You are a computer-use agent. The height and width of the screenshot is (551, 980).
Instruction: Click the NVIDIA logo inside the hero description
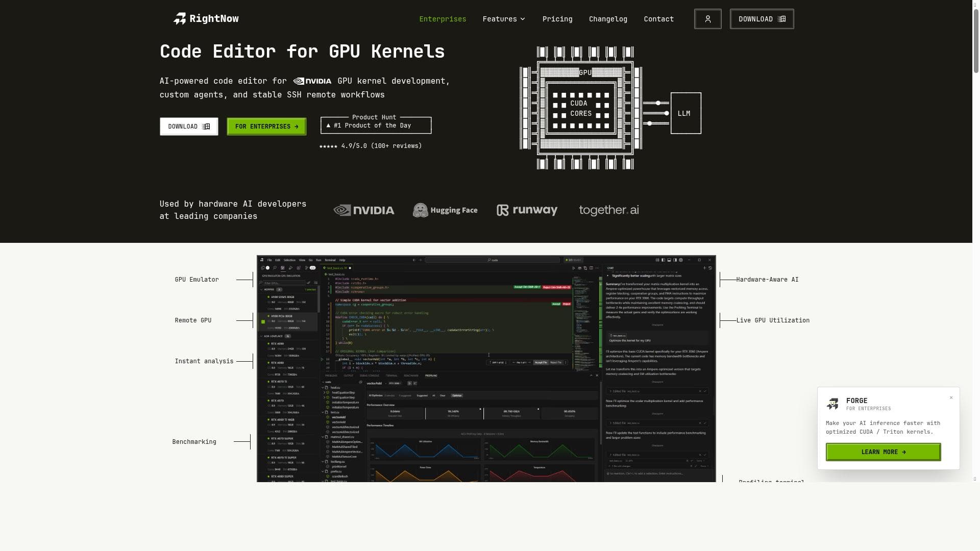(312, 81)
